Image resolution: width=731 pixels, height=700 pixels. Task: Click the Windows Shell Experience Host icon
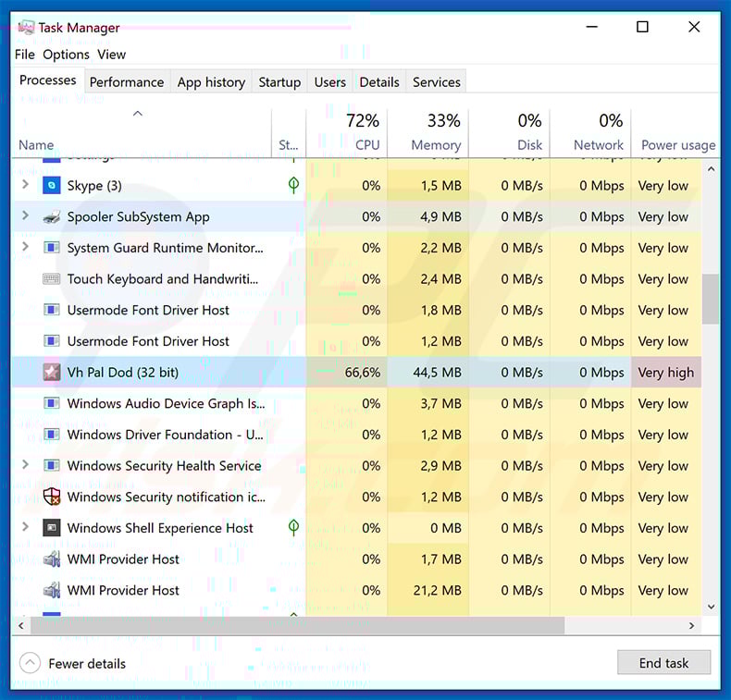tap(51, 528)
